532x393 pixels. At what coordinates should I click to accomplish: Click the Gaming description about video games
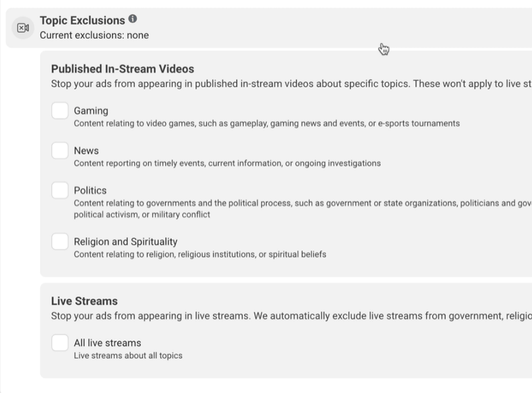tap(267, 123)
